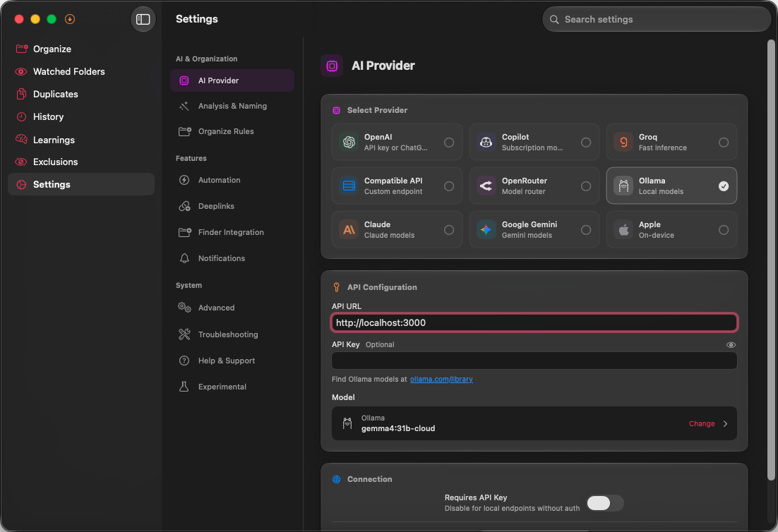Screen dimensions: 778x532
Task: Click the Learnings brain icon
Action: 21,139
